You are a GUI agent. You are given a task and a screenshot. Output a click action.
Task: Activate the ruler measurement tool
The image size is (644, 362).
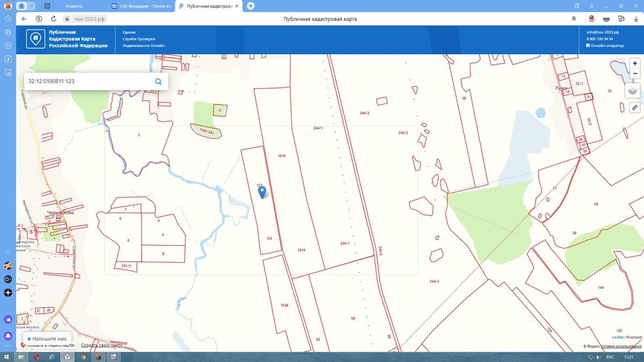[634, 107]
